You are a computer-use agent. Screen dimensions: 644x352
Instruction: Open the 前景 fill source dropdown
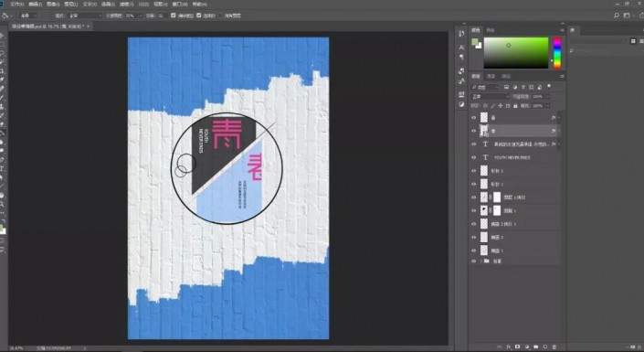coord(28,16)
